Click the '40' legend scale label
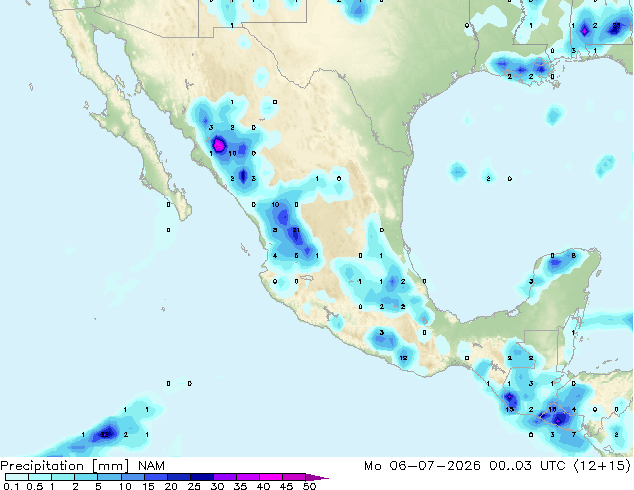The height and width of the screenshot is (490, 634). pyautogui.click(x=263, y=486)
